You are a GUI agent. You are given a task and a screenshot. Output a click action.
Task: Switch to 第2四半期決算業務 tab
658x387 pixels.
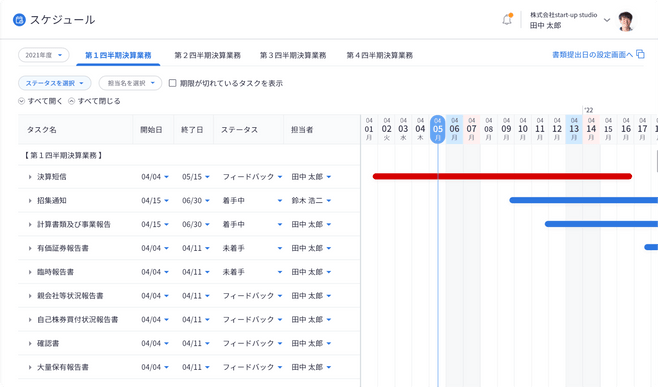[x=208, y=55]
